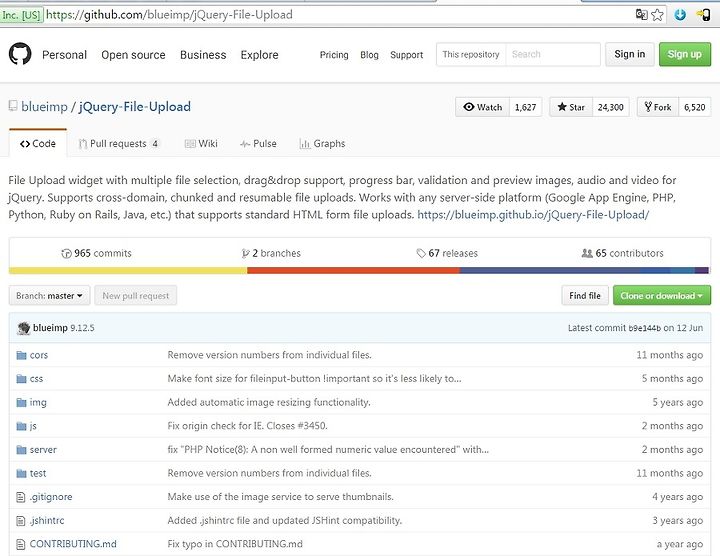Screen dimensions: 720x556
Task: Click the GitHub Octocat logo
Action: point(20,54)
